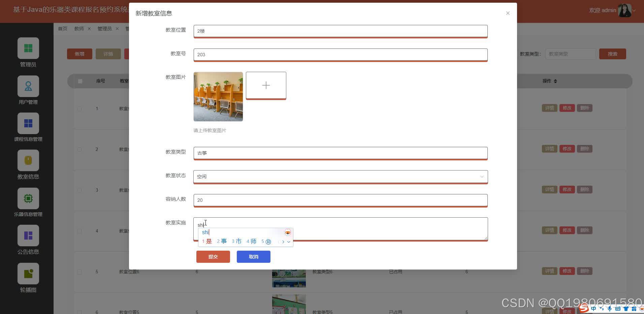This screenshot has height=314, width=644.
Task: Click the IME skin shirt icon
Action: tap(626, 309)
